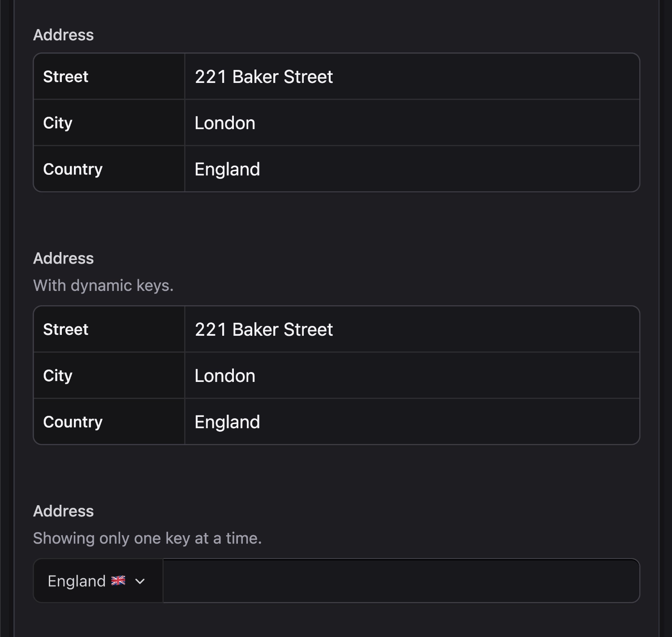Click the London value in first Address table
672x637 pixels.
pos(224,122)
